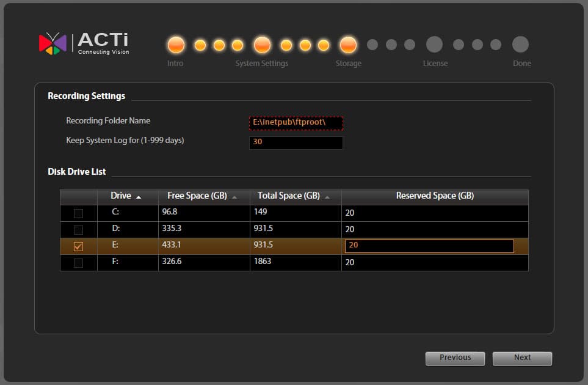The width and height of the screenshot is (588, 385).
Task: Sort by the Drive column header
Action: [x=128, y=196]
